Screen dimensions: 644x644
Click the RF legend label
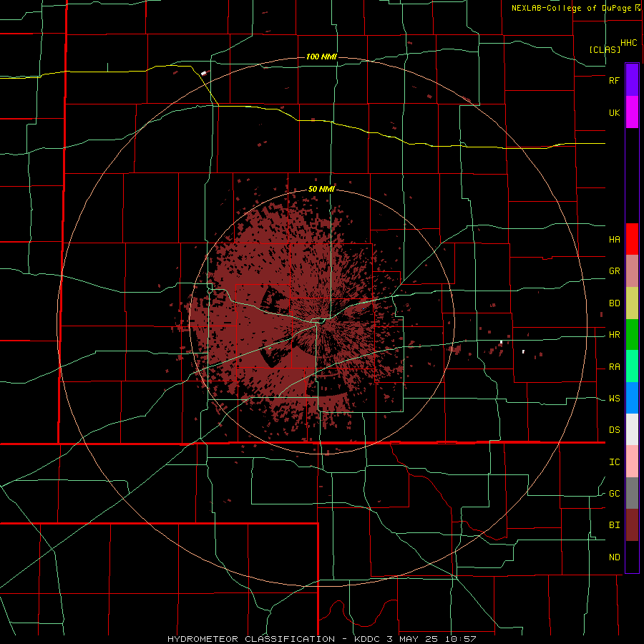(x=614, y=80)
